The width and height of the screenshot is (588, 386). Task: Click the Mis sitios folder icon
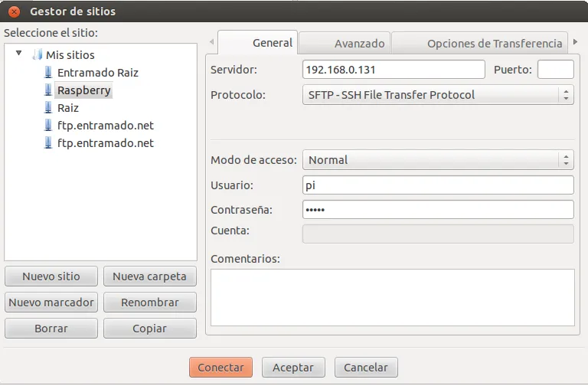37,55
